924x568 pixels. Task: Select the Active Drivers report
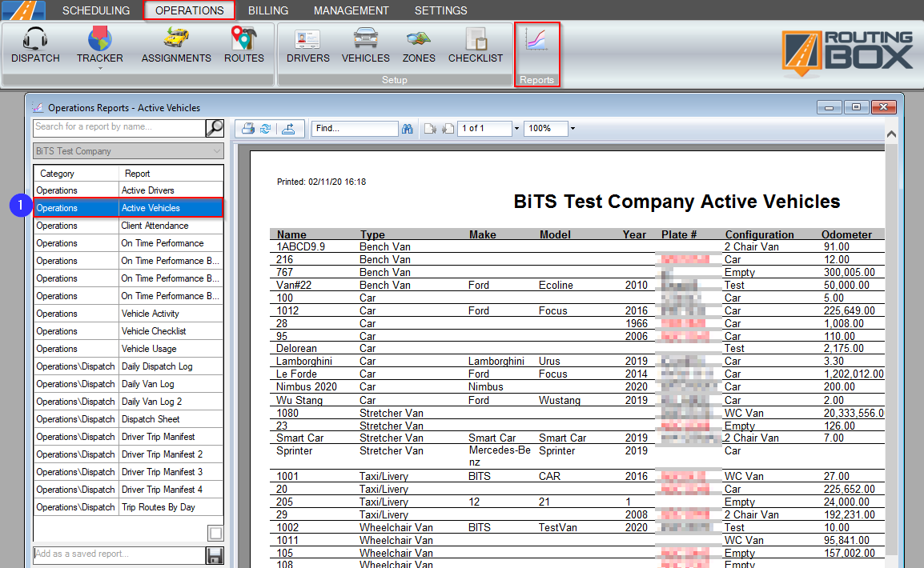pyautogui.click(x=128, y=190)
